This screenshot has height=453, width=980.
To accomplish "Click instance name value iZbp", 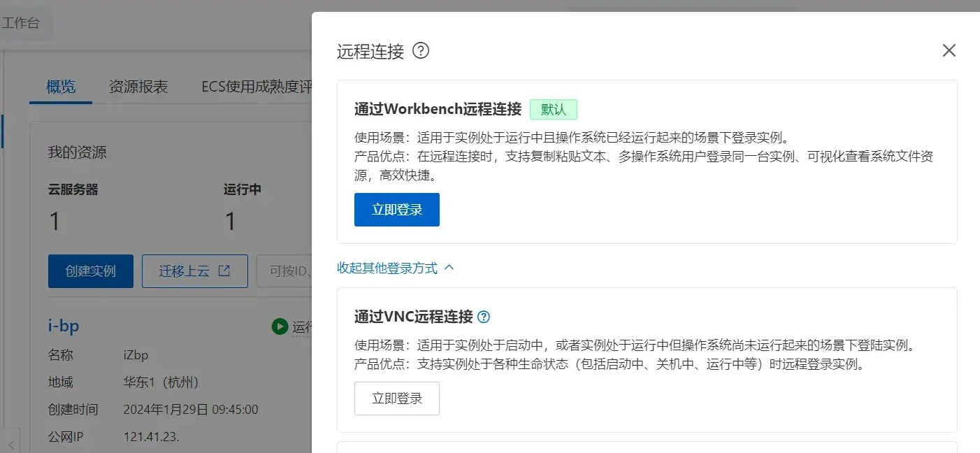I will pyautogui.click(x=136, y=355).
